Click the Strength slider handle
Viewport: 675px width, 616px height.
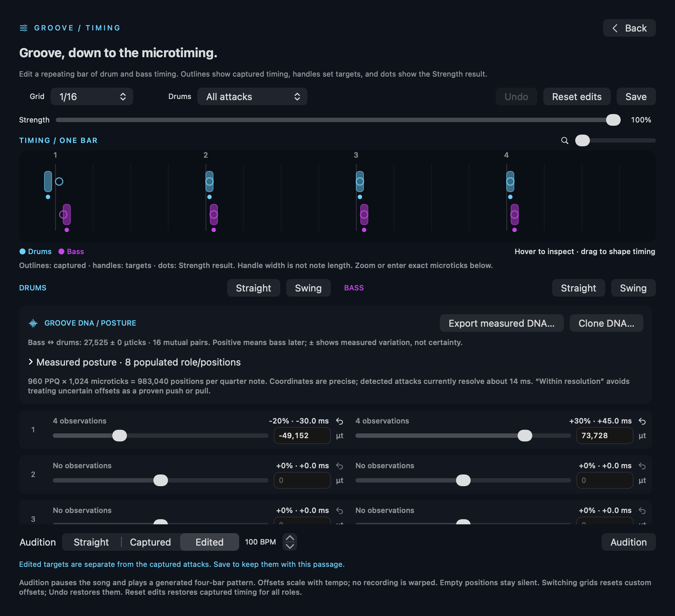tap(613, 120)
